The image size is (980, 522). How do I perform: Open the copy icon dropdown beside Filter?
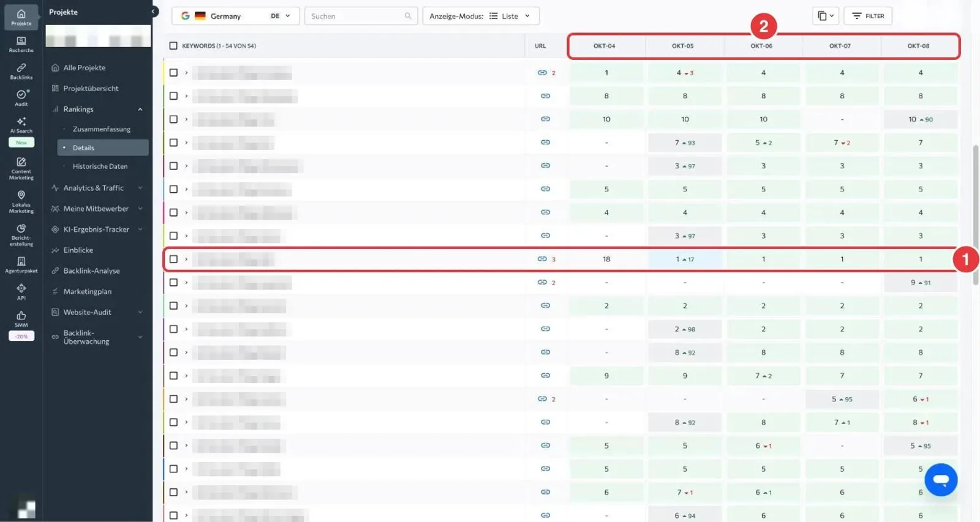click(x=826, y=16)
